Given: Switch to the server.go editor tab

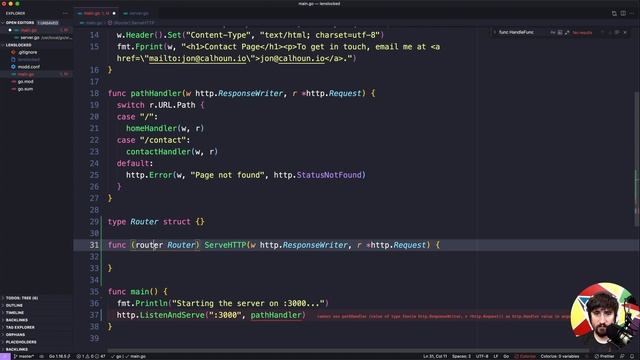Looking at the screenshot, I should click(x=137, y=13).
